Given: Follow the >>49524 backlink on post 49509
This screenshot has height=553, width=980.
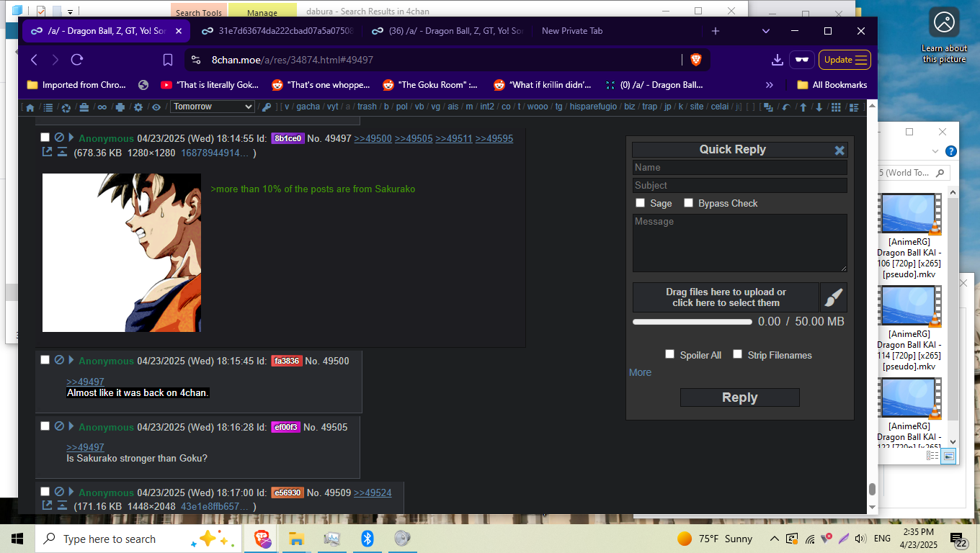Looking at the screenshot, I should [x=373, y=493].
